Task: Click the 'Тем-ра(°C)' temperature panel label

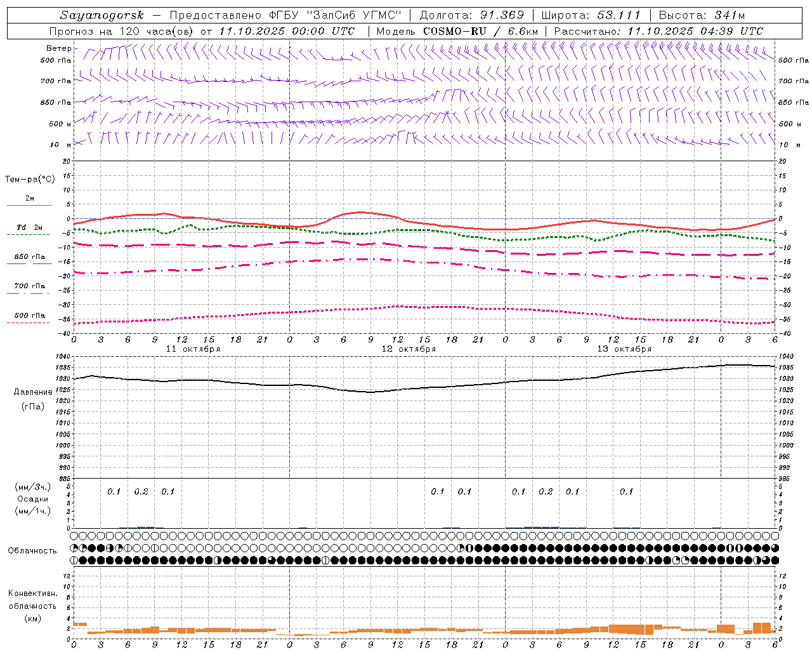Action: [30, 180]
